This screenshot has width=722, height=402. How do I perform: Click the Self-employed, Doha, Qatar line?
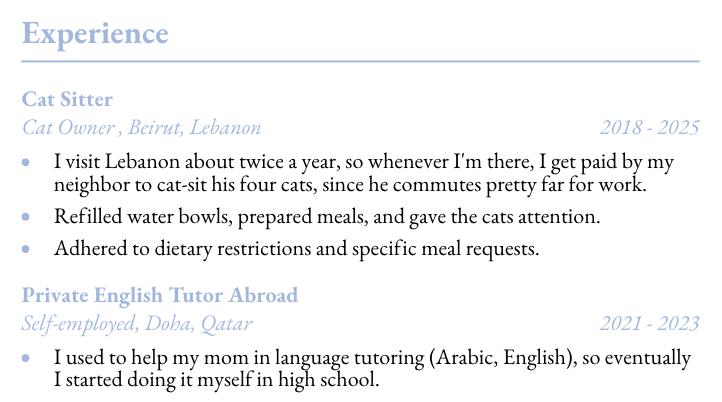tap(137, 323)
